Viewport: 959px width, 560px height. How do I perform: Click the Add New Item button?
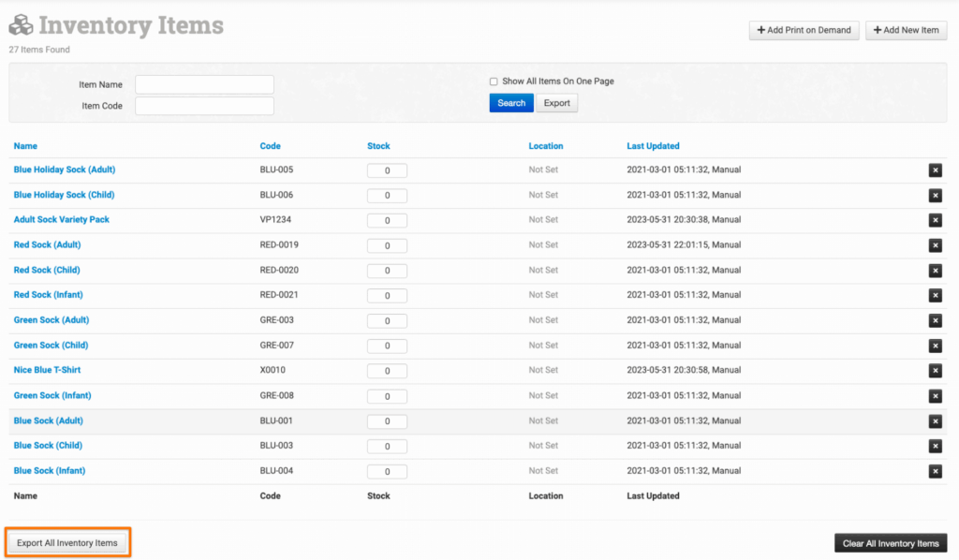(906, 30)
